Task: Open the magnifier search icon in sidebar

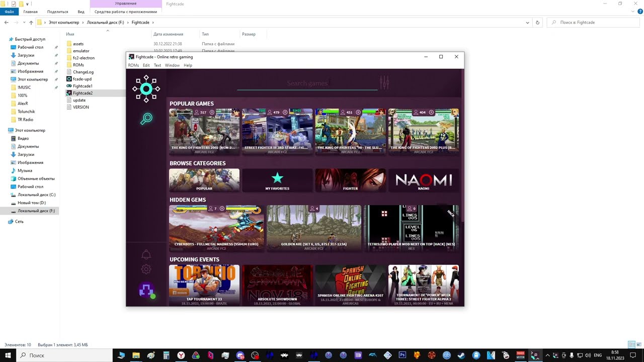Action: tap(146, 119)
